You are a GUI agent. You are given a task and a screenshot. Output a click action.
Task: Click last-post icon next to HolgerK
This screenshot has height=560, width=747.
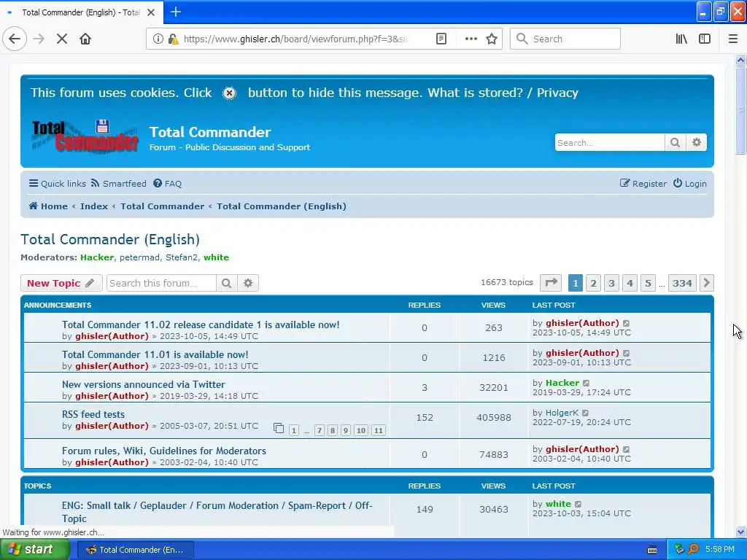coord(586,413)
